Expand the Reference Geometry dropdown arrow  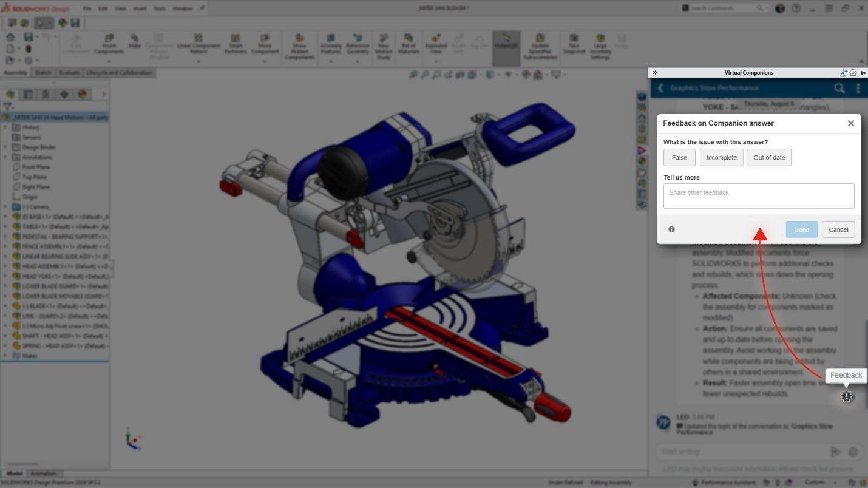[358, 61]
